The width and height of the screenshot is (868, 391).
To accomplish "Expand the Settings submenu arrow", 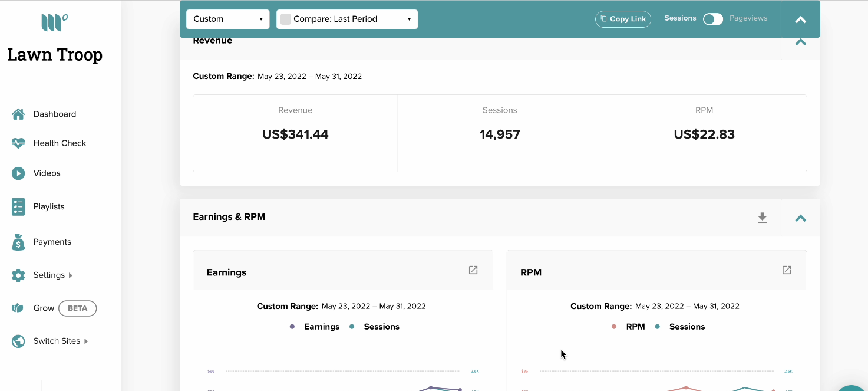I will 71,275.
